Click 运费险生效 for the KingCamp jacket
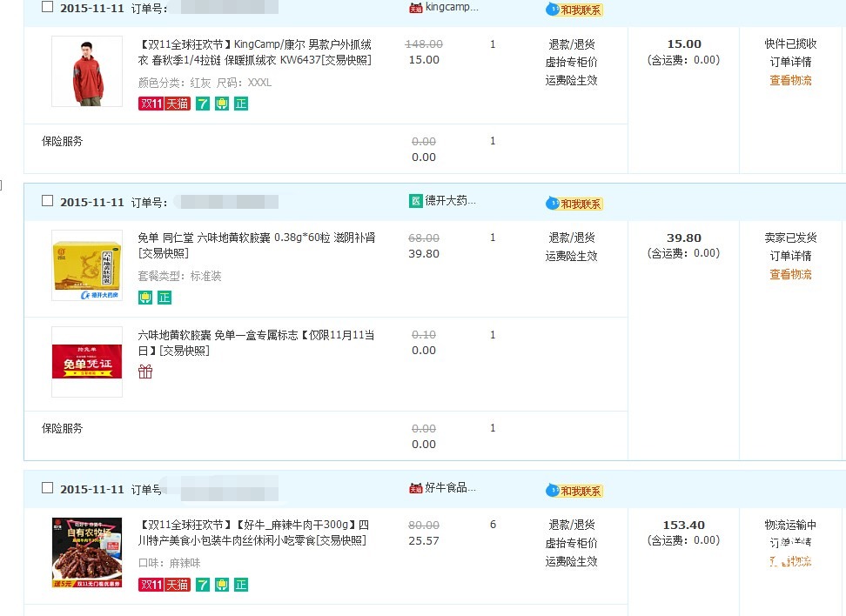Screen dimensions: 846x616 pos(571,80)
